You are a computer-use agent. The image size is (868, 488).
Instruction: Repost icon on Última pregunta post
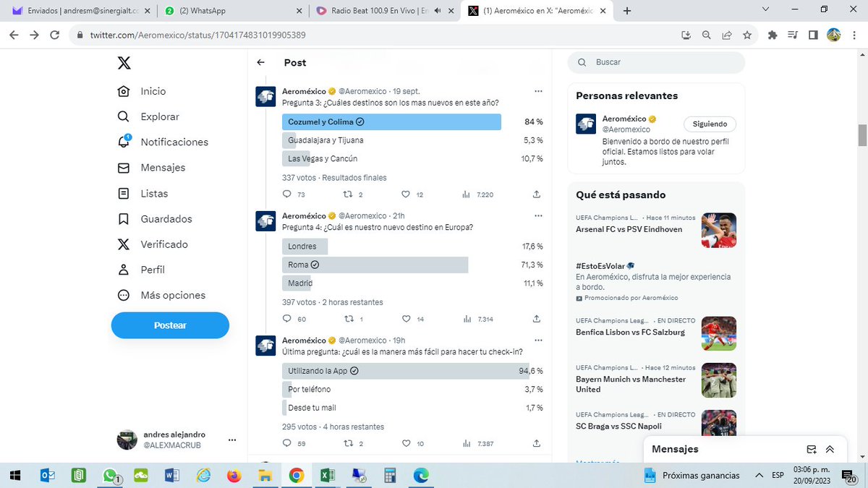point(348,443)
